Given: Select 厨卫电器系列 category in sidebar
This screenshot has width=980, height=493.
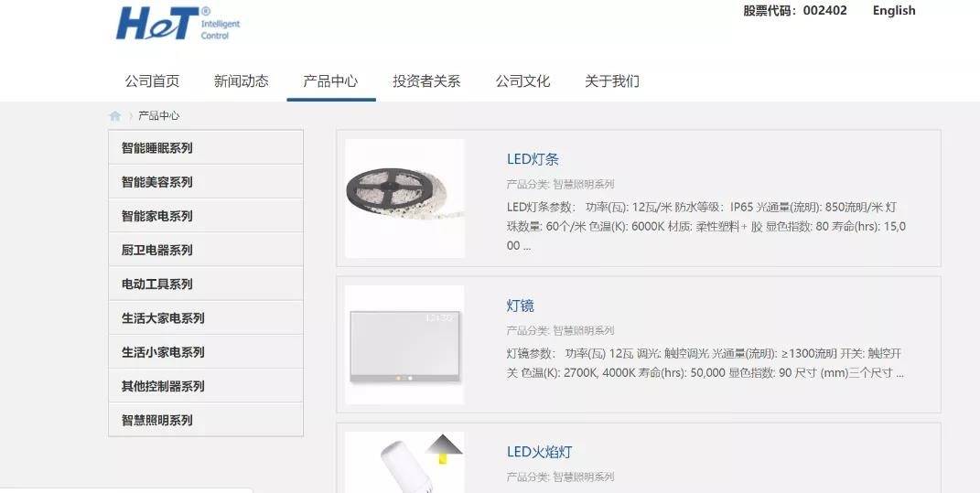Looking at the screenshot, I should point(206,250).
